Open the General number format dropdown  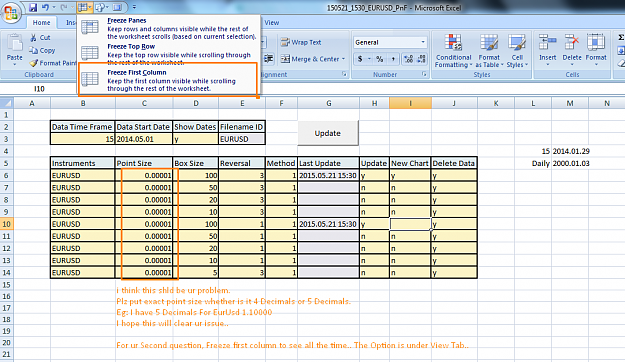423,42
